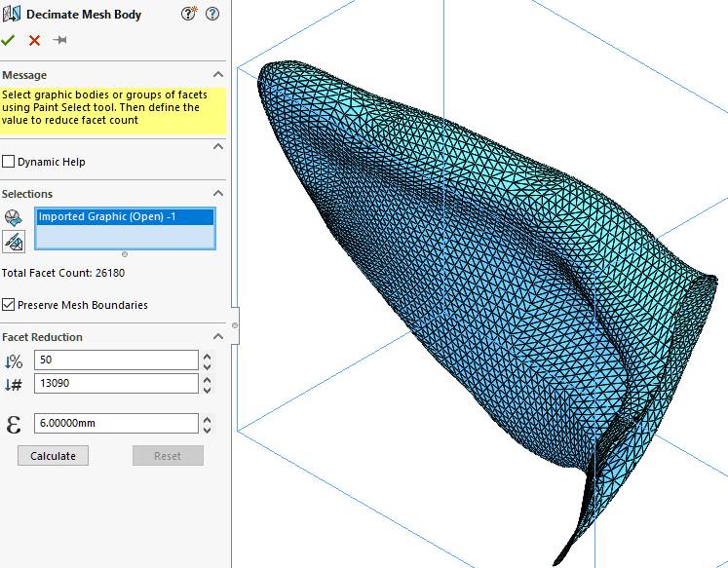Screen dimensions: 728x568
Task: Collapse the Dynamic Help section chevron
Action: point(218,147)
